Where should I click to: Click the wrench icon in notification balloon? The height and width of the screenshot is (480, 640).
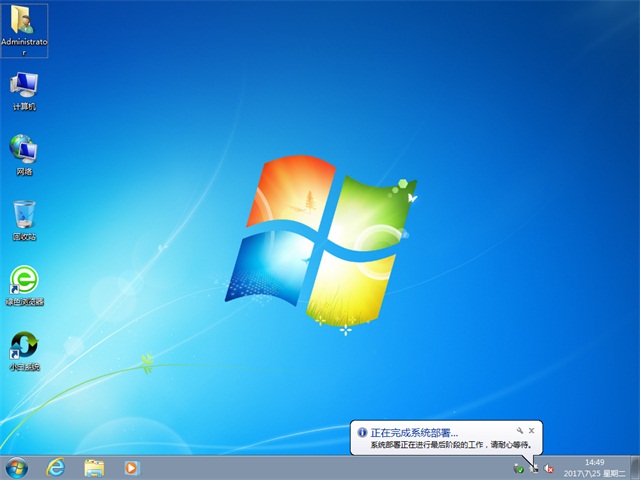520,430
